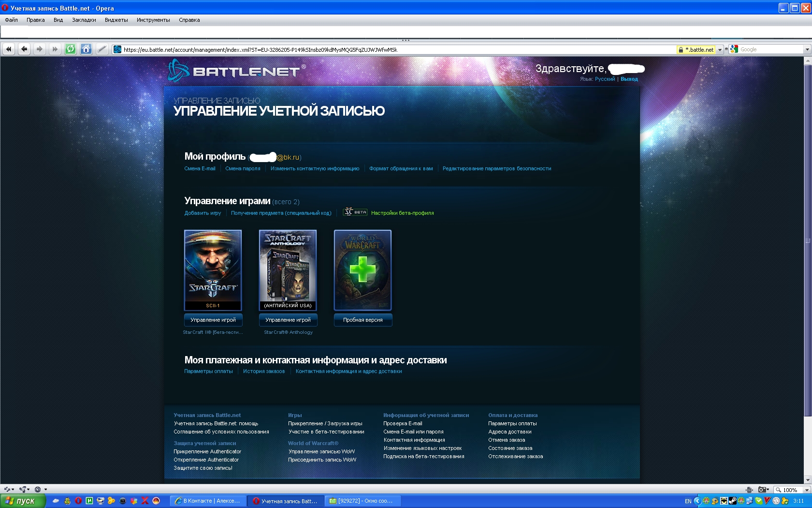Select the StarCraft Anthology box thumbnail
812x508 pixels.
tap(288, 270)
